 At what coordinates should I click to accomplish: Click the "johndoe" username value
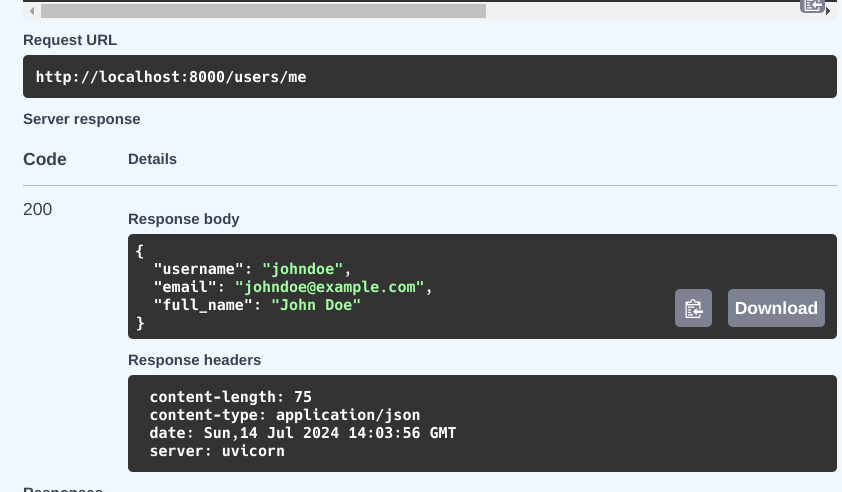coord(303,269)
